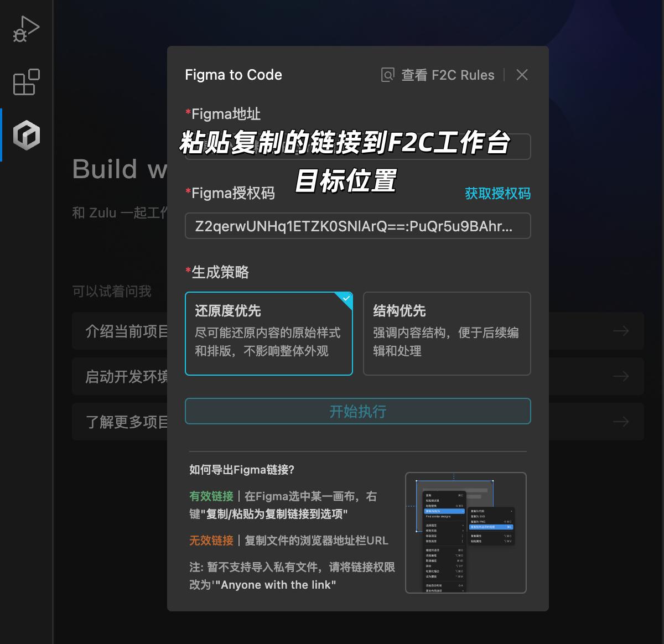Screen dimensions: 664x644
Task: Click the 开始执行 button
Action: tap(357, 411)
